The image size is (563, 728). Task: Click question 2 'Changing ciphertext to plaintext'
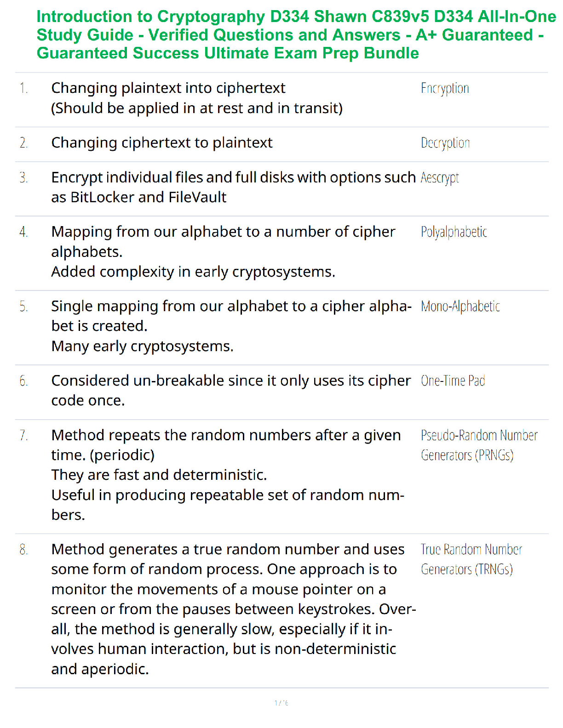tap(162, 143)
